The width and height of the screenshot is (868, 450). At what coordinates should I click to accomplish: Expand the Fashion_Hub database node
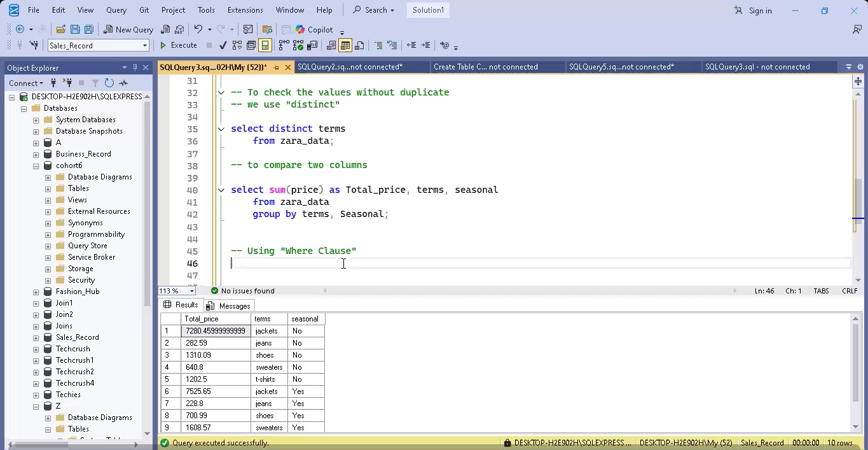pyautogui.click(x=36, y=292)
